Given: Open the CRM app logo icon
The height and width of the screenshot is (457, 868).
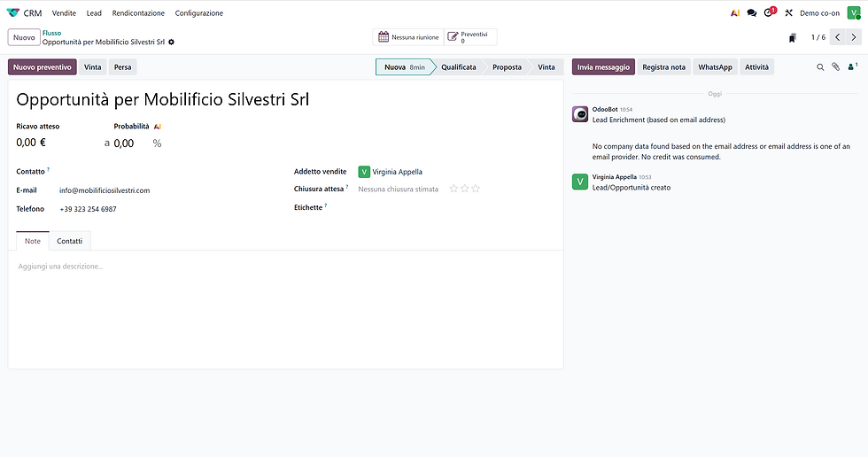Looking at the screenshot, I should click(12, 12).
